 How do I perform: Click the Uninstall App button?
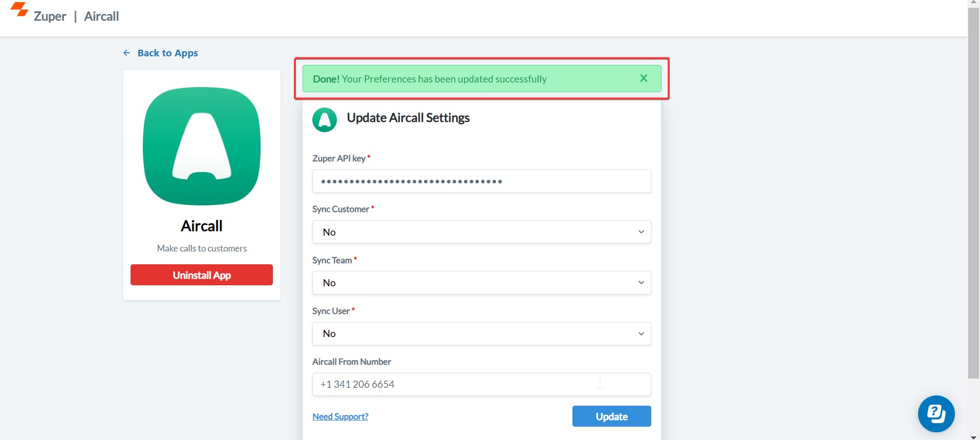pos(202,275)
